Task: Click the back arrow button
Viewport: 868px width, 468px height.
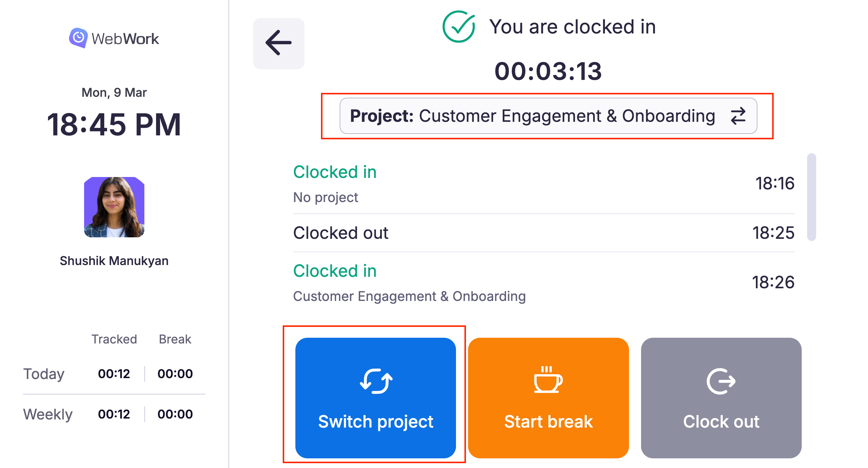Action: [278, 43]
